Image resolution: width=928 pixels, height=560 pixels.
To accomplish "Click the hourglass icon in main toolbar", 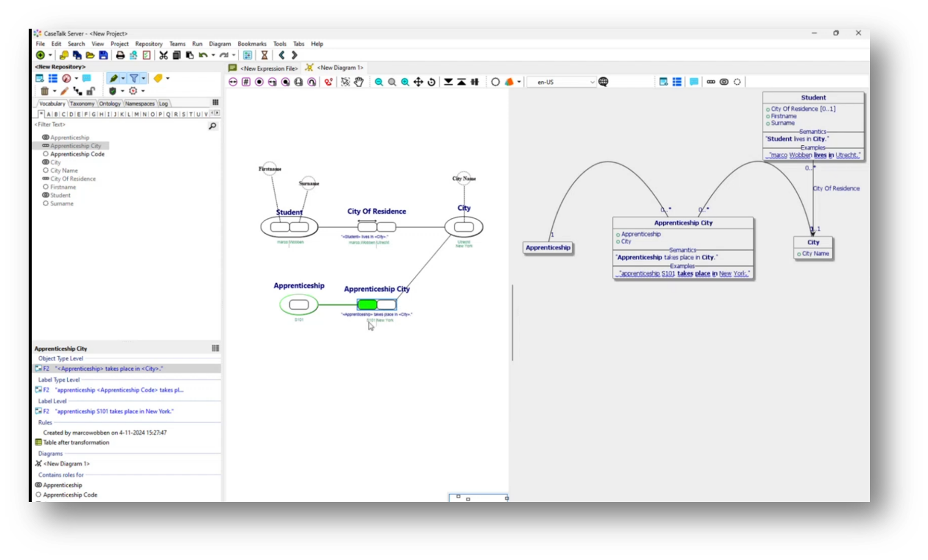I will 264,55.
